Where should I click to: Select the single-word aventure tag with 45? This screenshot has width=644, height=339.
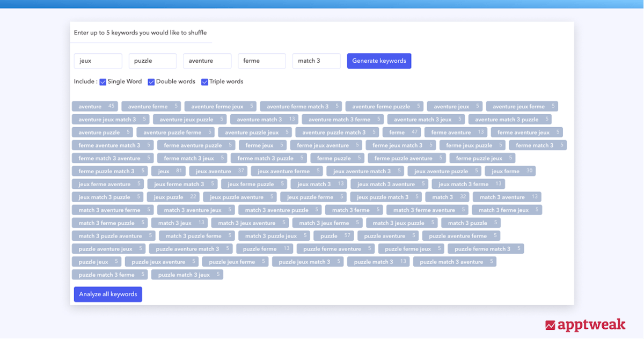pyautogui.click(x=96, y=107)
